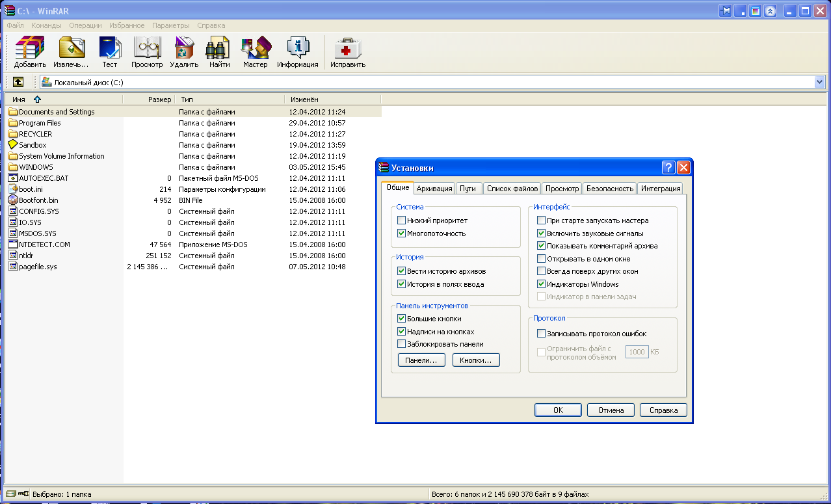Enable the Низкий приоритет checkbox

(401, 220)
